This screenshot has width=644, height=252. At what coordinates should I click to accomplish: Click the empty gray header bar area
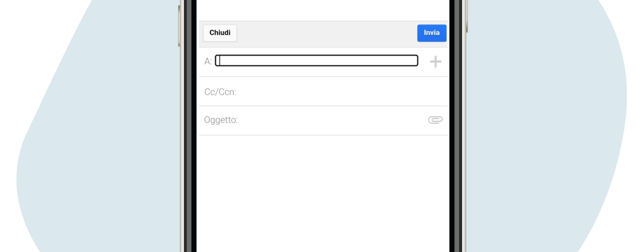[x=327, y=34]
